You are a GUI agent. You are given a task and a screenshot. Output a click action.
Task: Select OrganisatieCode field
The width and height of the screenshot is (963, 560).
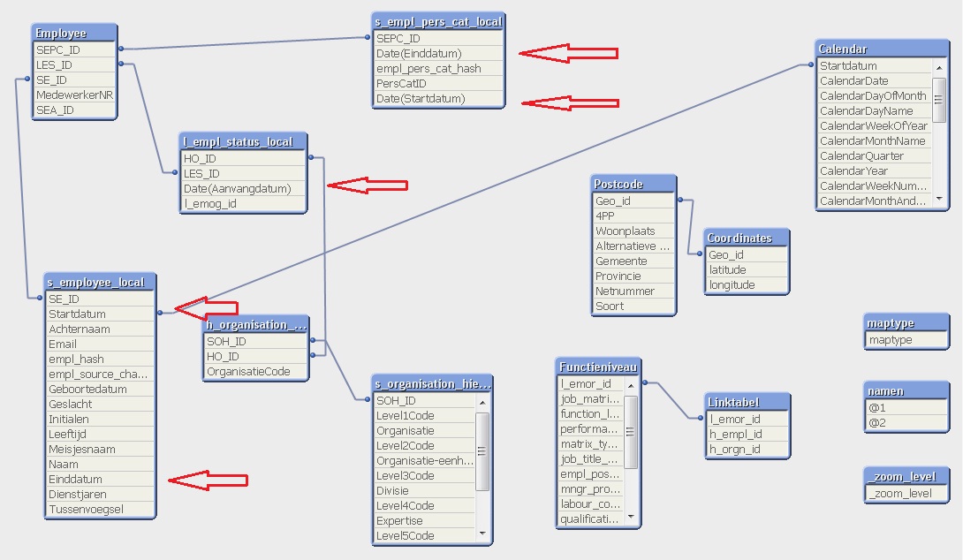click(255, 372)
